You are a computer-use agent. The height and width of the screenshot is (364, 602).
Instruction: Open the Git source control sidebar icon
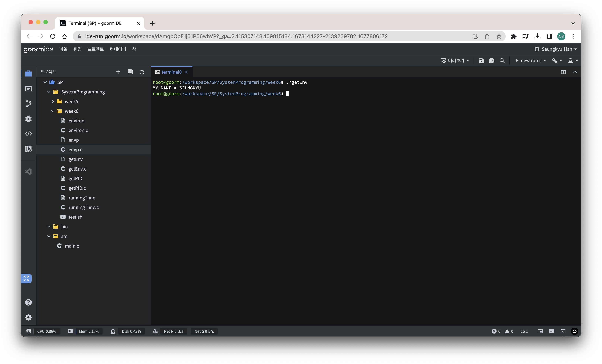[x=28, y=104]
